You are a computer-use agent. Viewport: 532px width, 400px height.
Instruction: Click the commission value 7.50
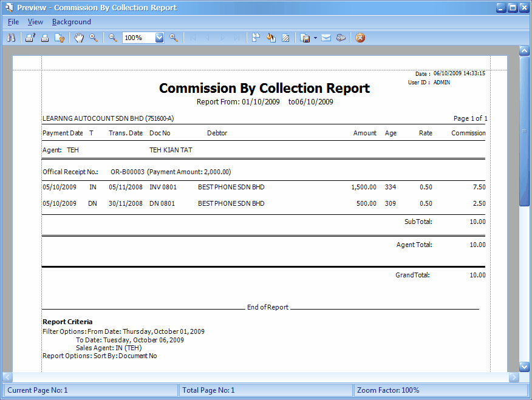click(479, 187)
